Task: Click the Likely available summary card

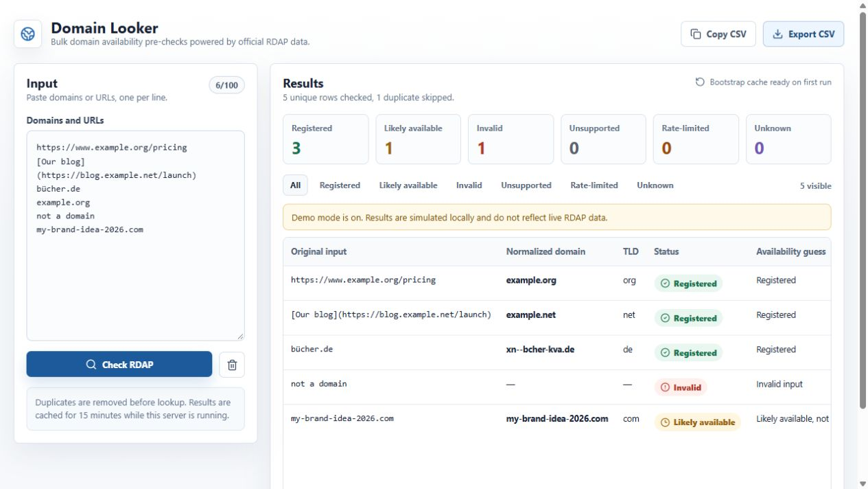Action: pos(419,139)
